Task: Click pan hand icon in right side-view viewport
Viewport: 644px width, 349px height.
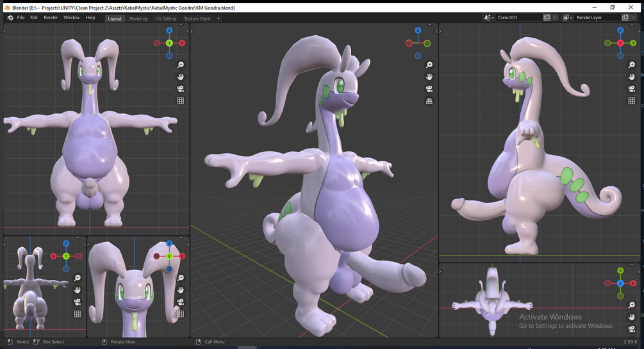Action: [632, 77]
